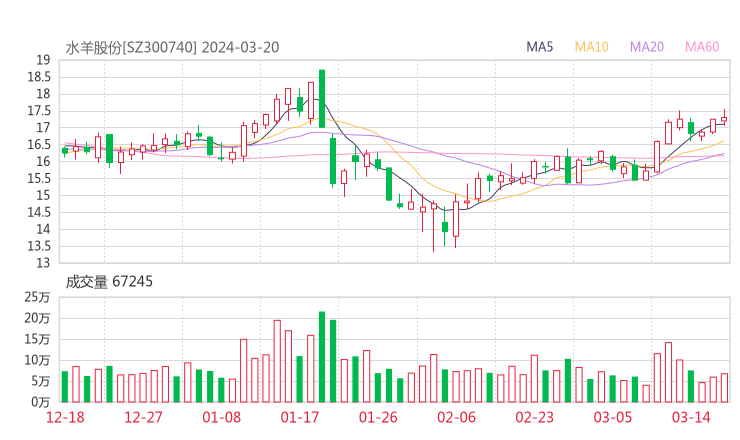Click the 12-18 date axis label

(x=65, y=417)
